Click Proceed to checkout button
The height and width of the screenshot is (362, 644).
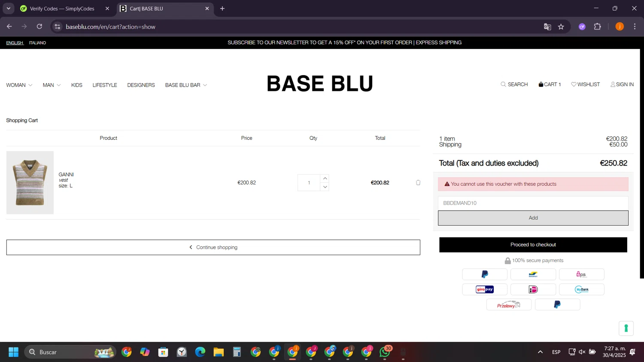533,245
